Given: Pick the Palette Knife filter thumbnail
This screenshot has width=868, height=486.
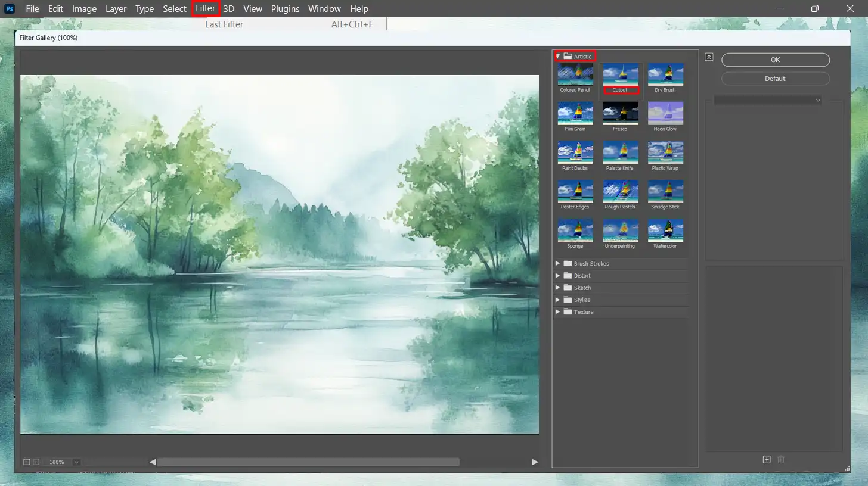Looking at the screenshot, I should 621,152.
